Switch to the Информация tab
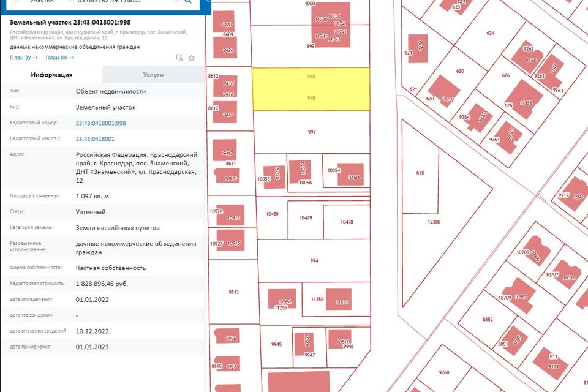The image size is (588, 392). (51, 75)
